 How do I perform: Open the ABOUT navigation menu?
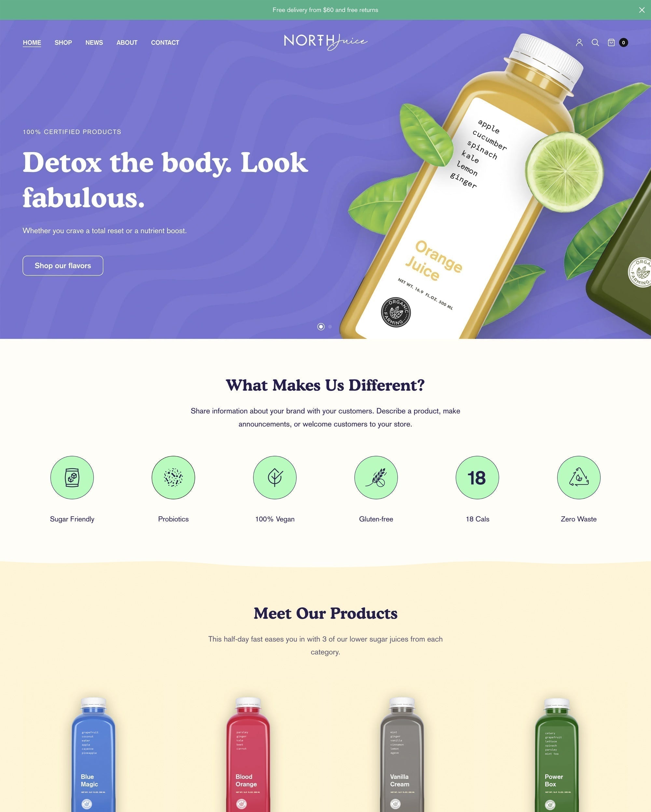(x=127, y=43)
